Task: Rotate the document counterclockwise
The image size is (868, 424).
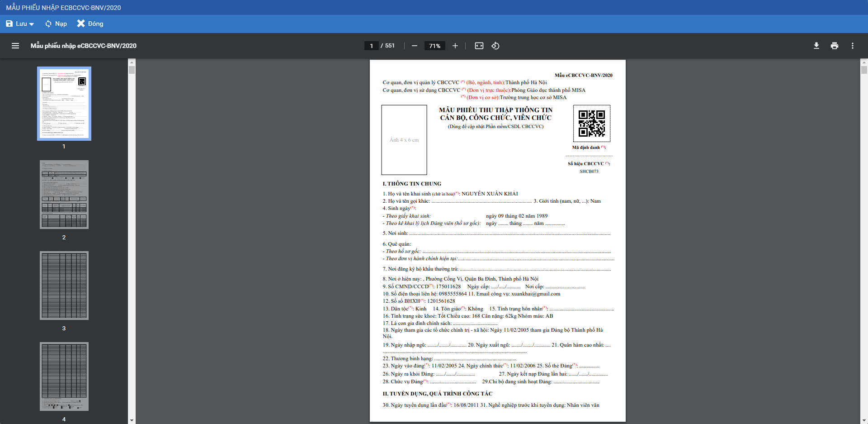Action: click(x=495, y=46)
